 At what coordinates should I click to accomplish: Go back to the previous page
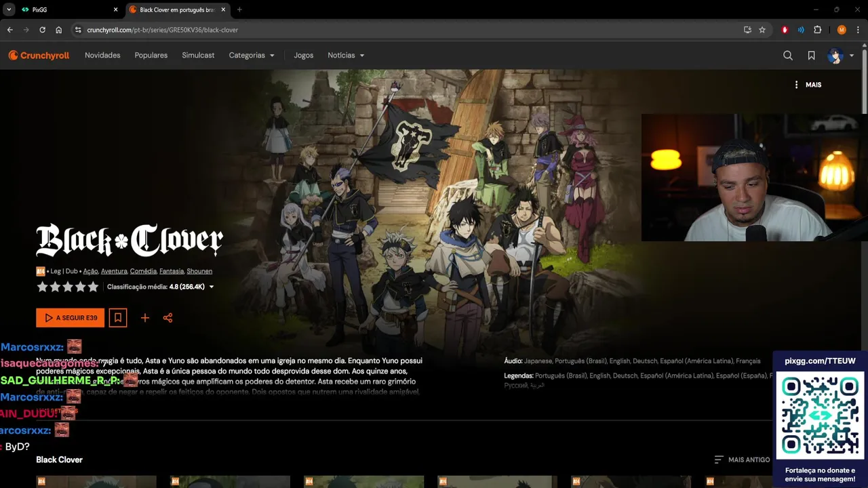point(9,30)
